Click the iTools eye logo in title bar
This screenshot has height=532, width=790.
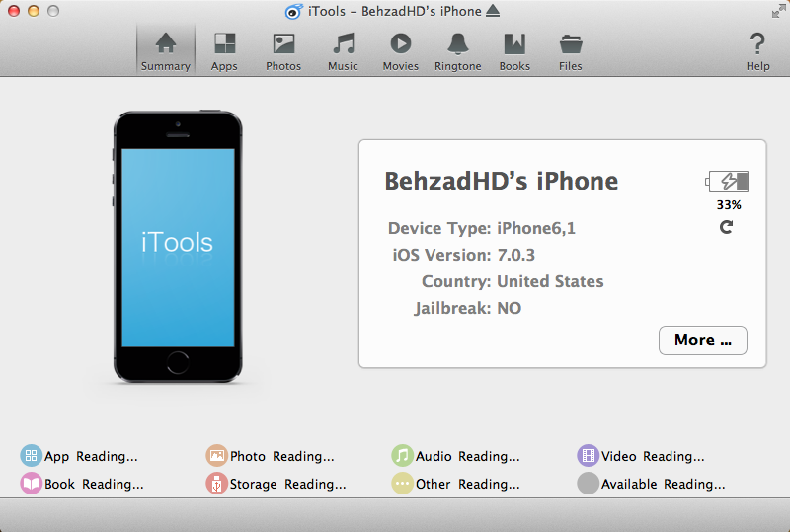point(293,11)
